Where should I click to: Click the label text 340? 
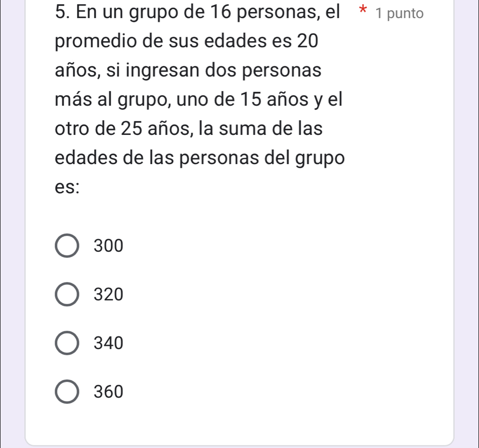(108, 343)
